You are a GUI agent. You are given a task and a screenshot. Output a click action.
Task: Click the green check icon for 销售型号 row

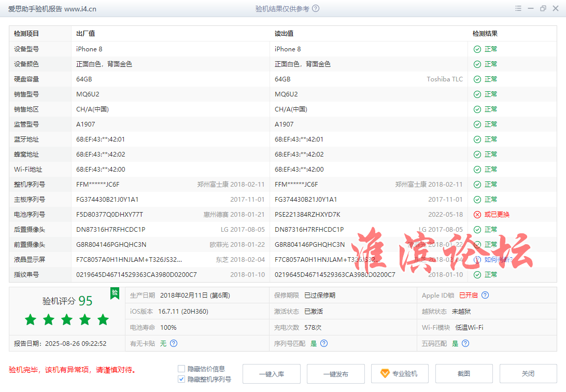coord(477,94)
